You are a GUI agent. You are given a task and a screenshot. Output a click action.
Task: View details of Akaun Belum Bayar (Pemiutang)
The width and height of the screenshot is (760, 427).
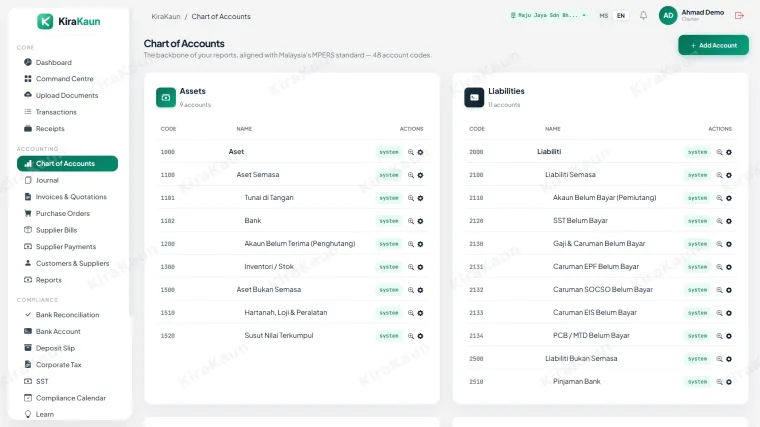[x=719, y=198]
